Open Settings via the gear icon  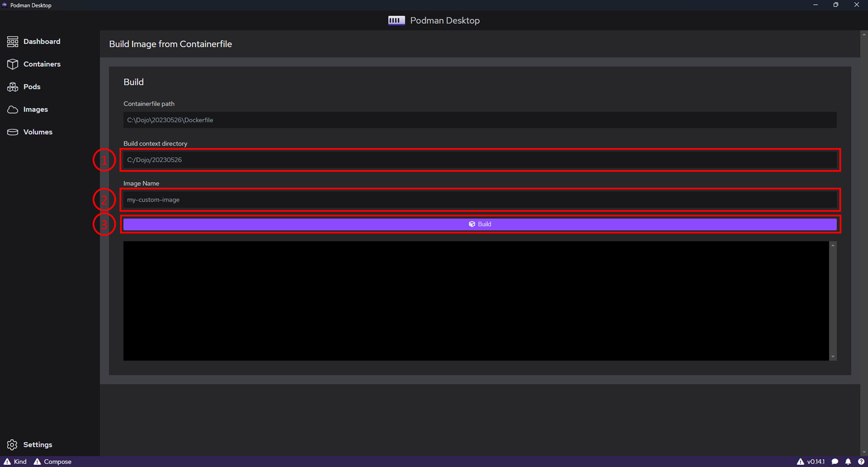pos(12,445)
